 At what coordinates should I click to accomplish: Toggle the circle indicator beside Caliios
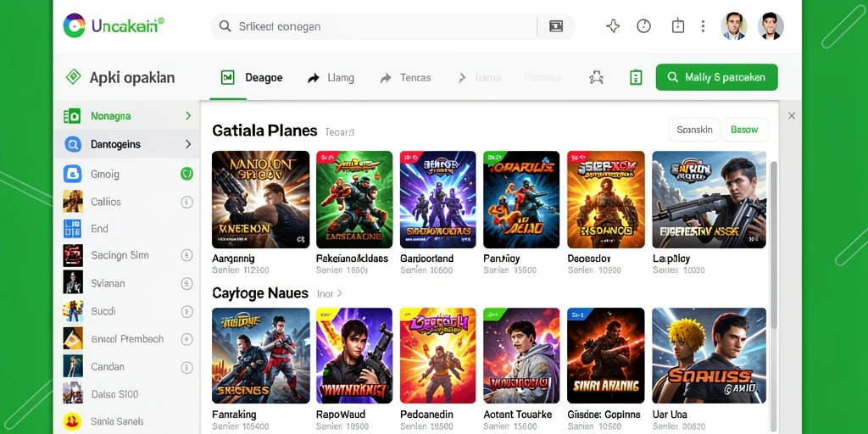[x=186, y=202]
